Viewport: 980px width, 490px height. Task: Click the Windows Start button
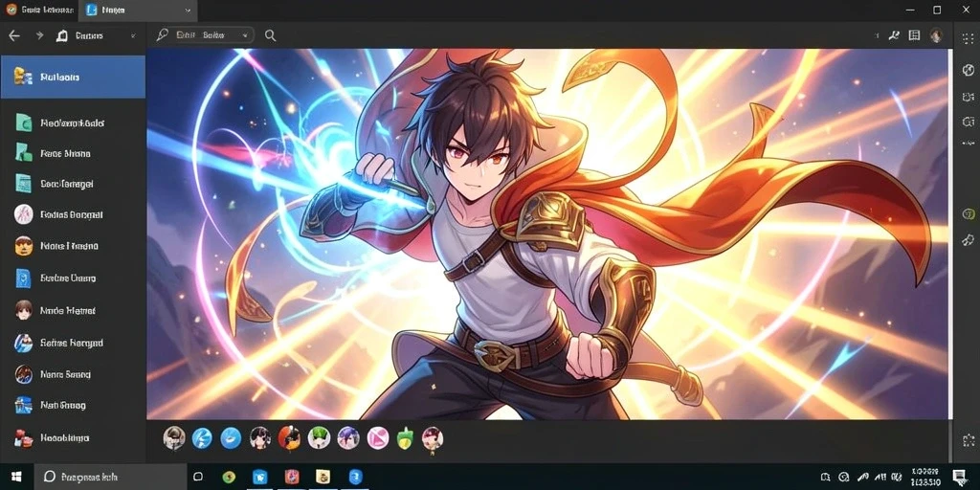point(16,477)
